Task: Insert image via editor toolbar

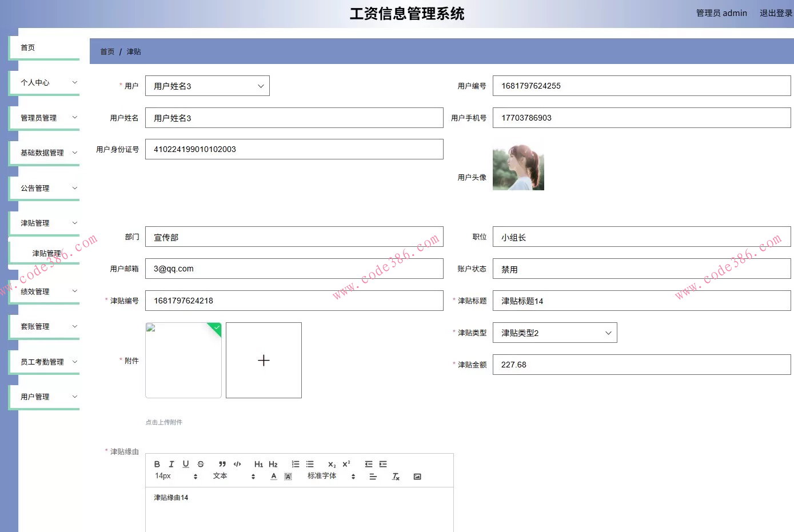Action: tap(417, 477)
